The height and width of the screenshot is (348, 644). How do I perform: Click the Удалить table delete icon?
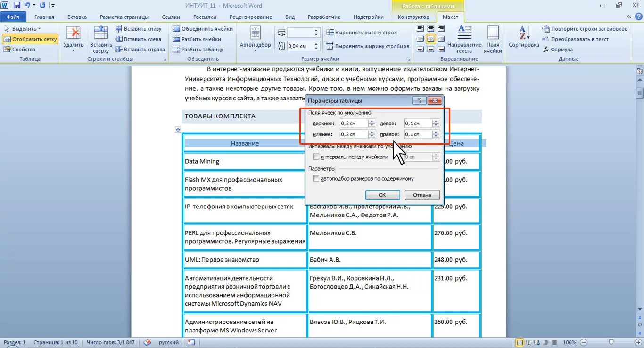coord(74,39)
